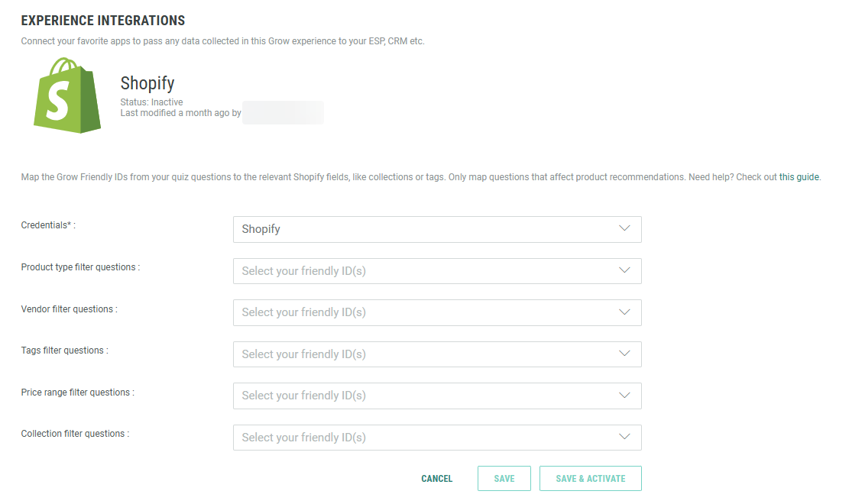Click the Product type filter chevron arrow

pyautogui.click(x=624, y=271)
